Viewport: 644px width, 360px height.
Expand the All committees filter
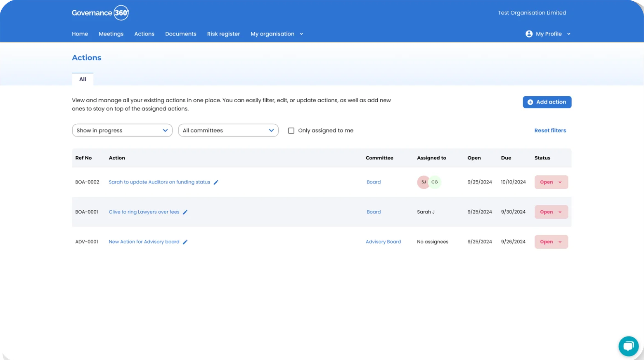pyautogui.click(x=228, y=130)
